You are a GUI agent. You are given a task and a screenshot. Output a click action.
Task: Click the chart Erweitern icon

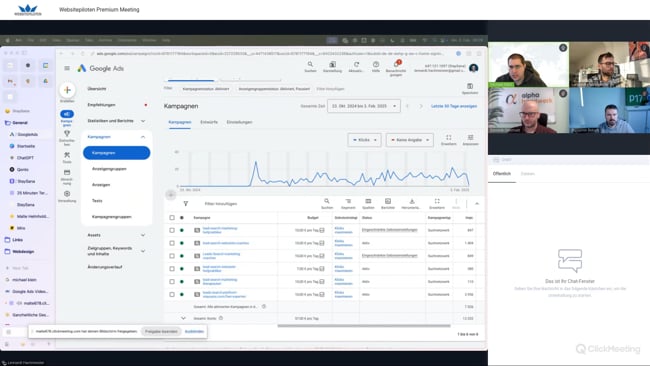[449, 138]
